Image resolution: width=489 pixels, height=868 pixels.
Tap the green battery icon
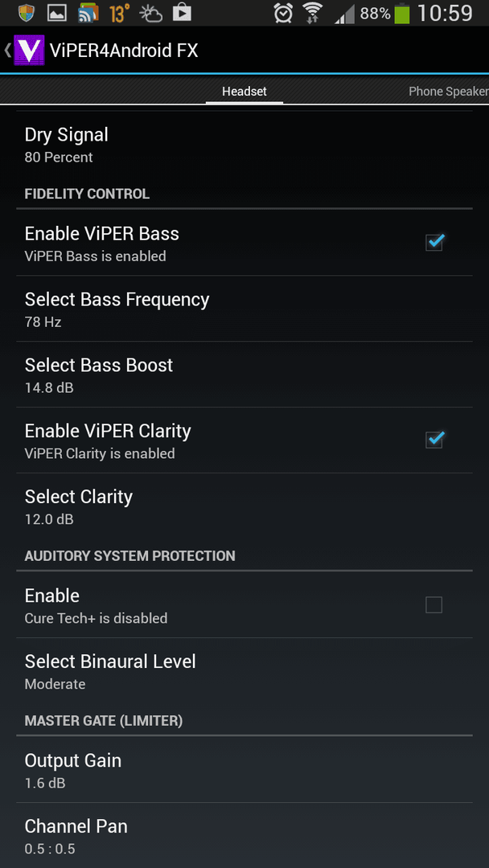click(x=402, y=14)
